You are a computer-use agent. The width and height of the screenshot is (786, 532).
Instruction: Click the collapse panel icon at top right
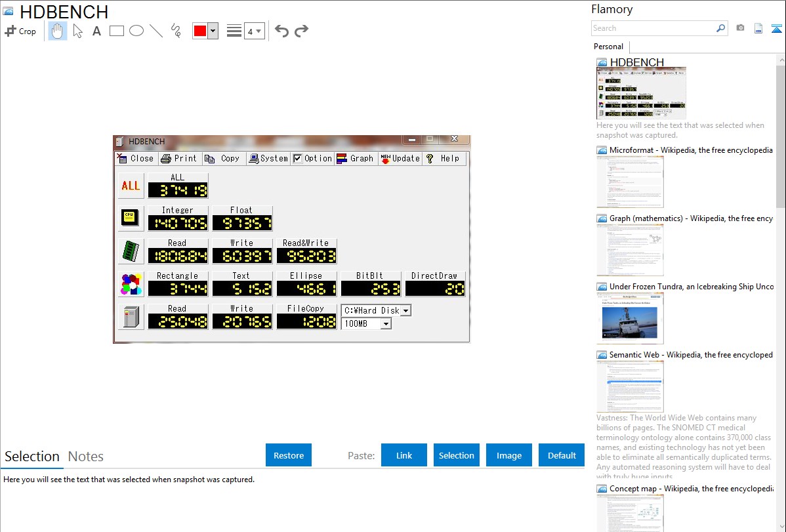point(776,29)
